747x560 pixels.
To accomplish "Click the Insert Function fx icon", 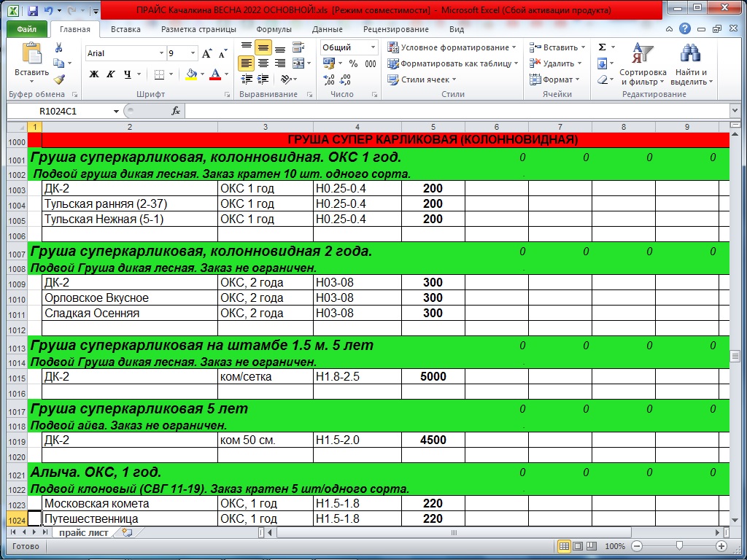I will 176,111.
